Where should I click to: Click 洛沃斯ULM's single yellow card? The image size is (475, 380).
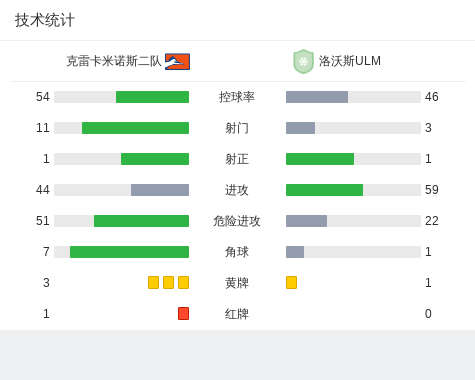pyautogui.click(x=291, y=283)
